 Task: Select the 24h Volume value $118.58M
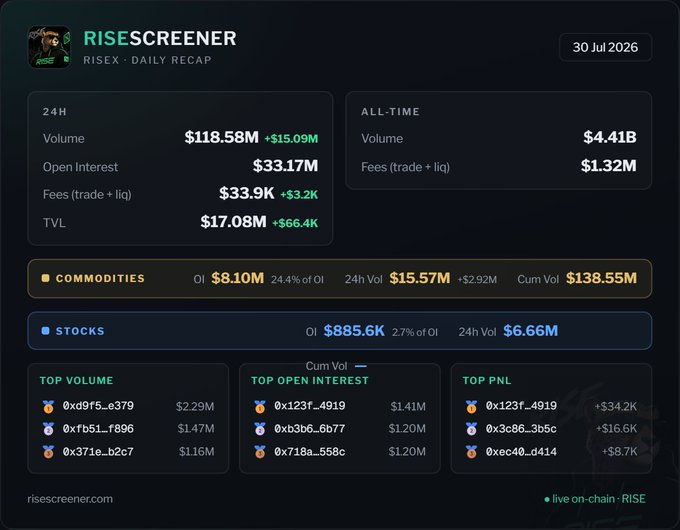pos(222,137)
